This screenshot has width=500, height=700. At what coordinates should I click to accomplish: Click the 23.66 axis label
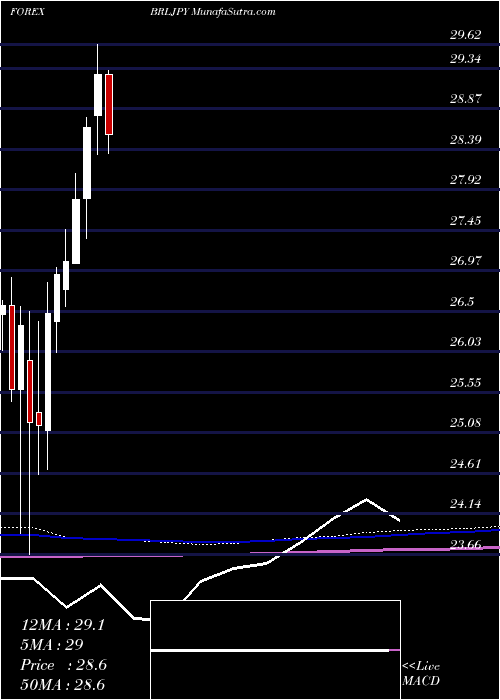(x=465, y=544)
